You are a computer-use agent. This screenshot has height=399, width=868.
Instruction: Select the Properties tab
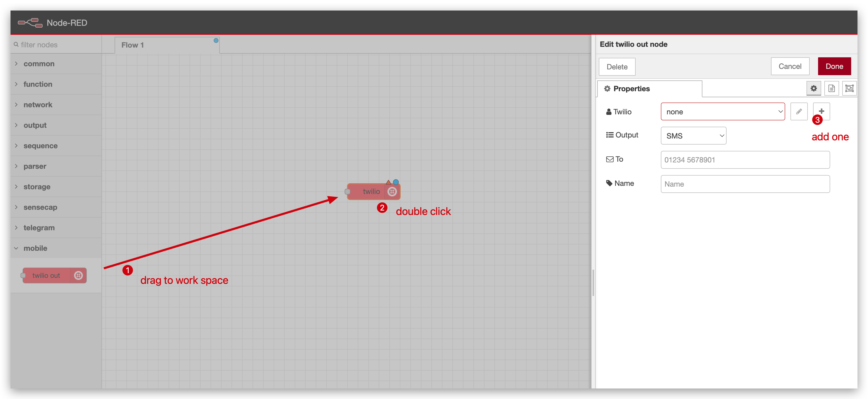pos(650,89)
